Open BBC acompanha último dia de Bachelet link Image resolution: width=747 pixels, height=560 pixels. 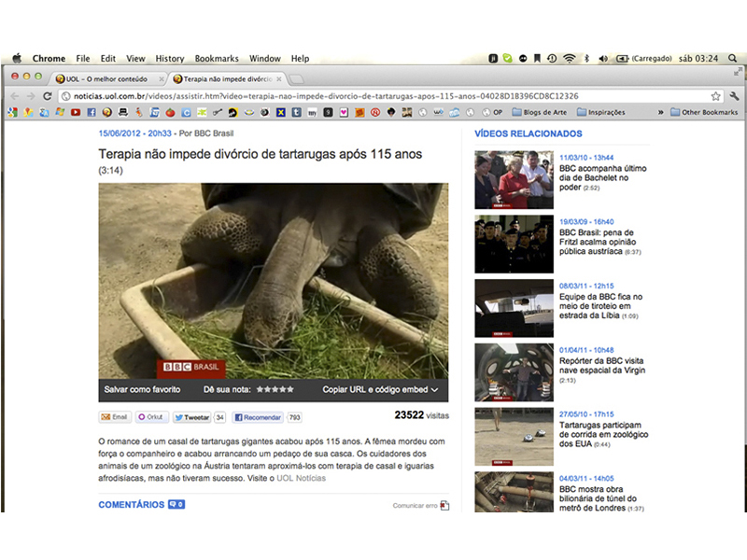click(x=602, y=177)
